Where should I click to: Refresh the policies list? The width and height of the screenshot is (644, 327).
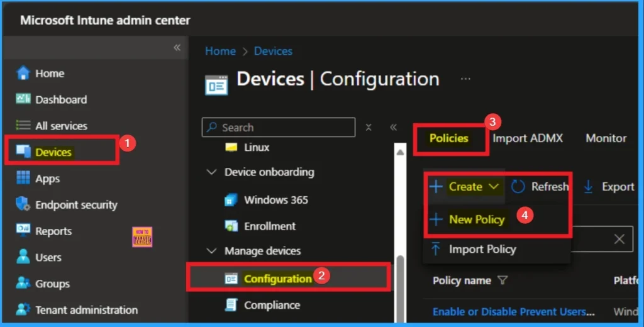[x=540, y=187]
